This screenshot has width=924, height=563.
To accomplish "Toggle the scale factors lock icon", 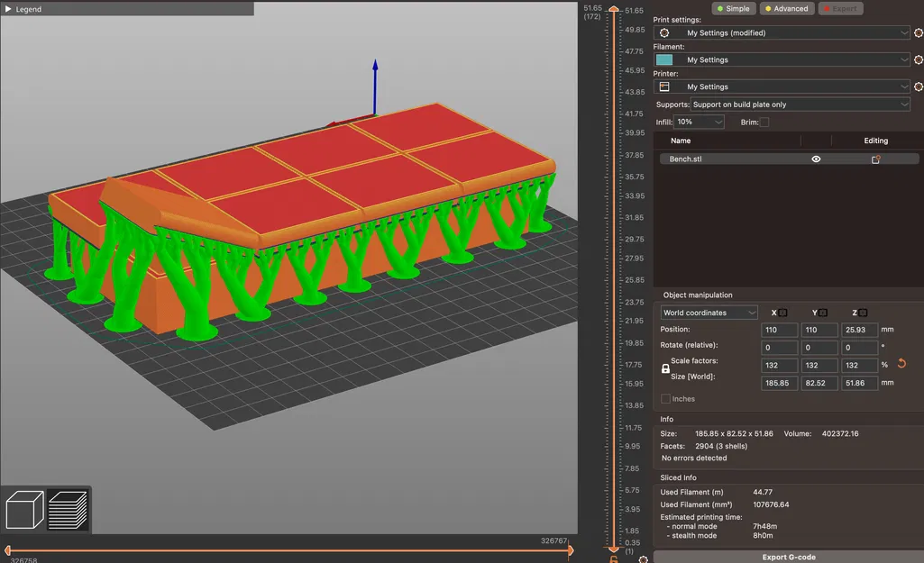I will tap(666, 368).
